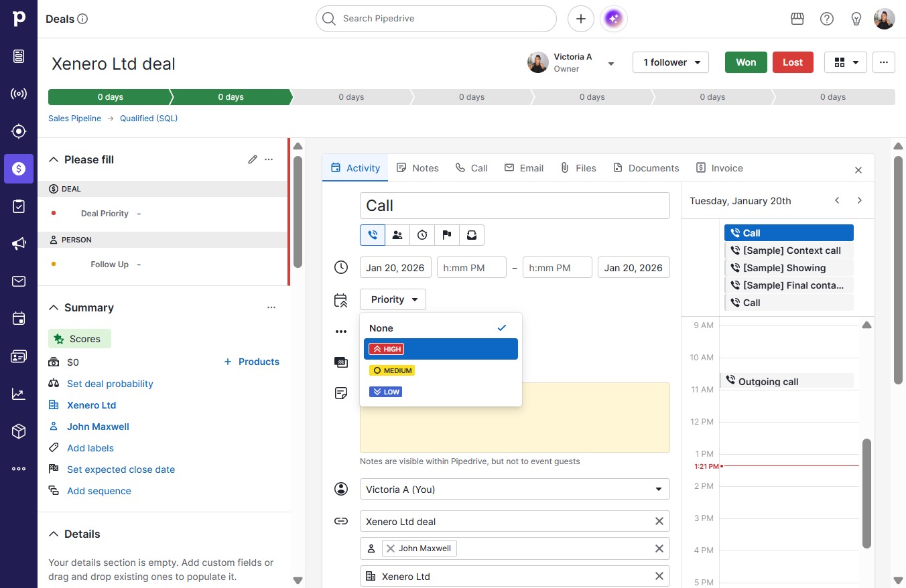The width and height of the screenshot is (906, 588).
Task: Open the Marketplace store icon
Action: [x=797, y=19]
